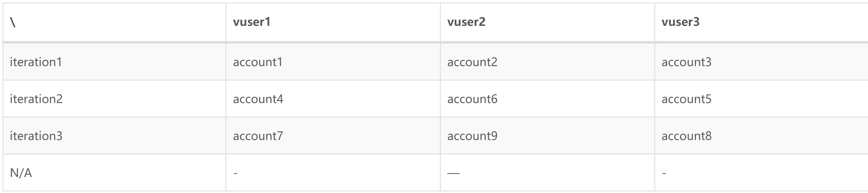
Task: Select the N/A row label
Action: [x=21, y=173]
